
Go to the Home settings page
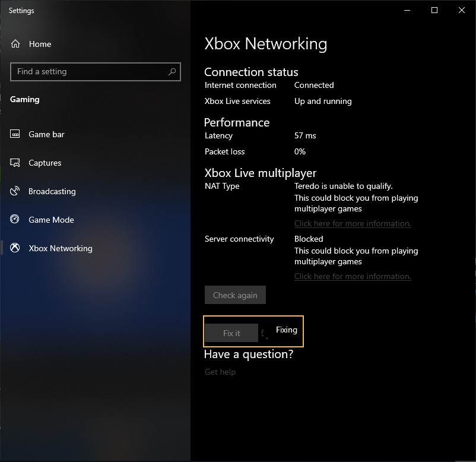pos(96,44)
